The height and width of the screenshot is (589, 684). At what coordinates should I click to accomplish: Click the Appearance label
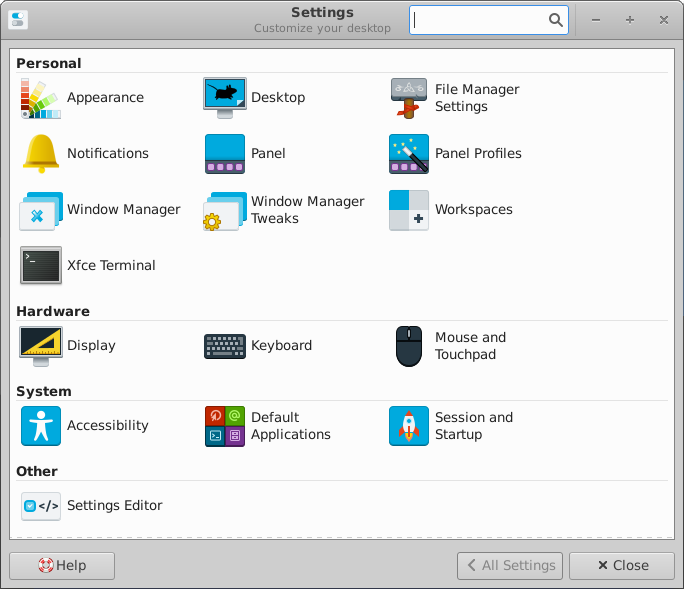(105, 98)
